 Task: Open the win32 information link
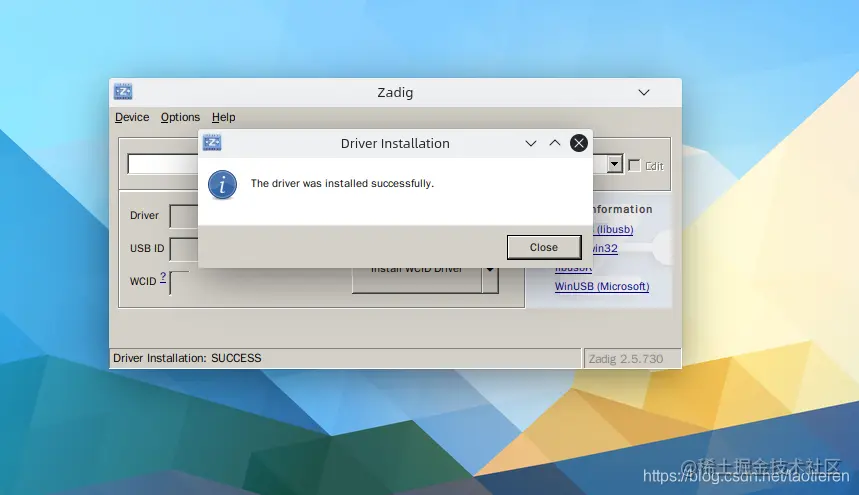605,249
